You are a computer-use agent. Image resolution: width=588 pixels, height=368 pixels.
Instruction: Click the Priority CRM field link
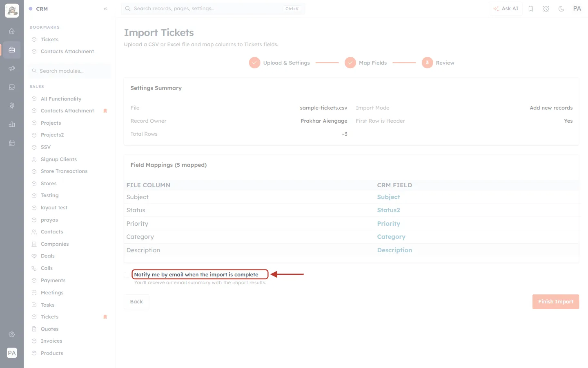(x=388, y=224)
